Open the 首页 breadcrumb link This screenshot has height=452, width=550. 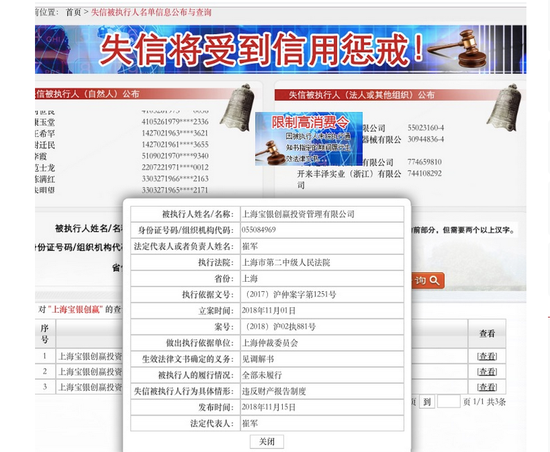click(x=73, y=12)
